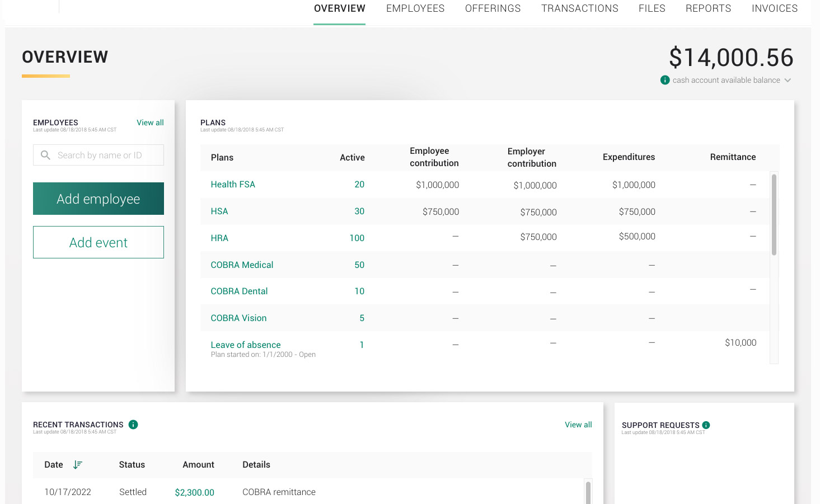Click the 10/17/2022 transaction date
Viewport: 820px width, 504px height.
[68, 492]
